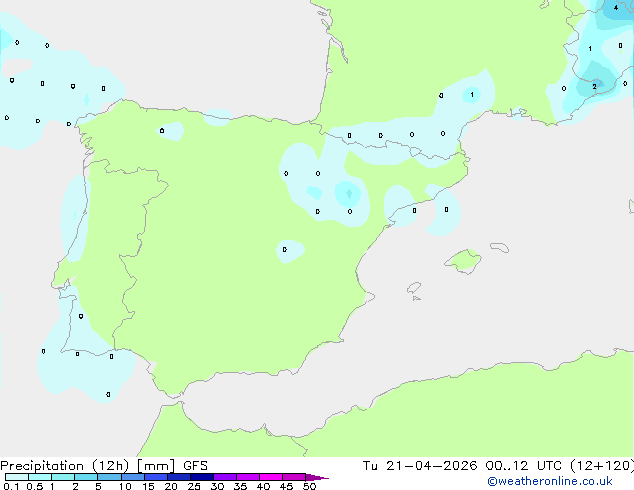Click the 0.1–0.5 mm legend color swatch
This screenshot has width=634, height=490.
pos(17,477)
